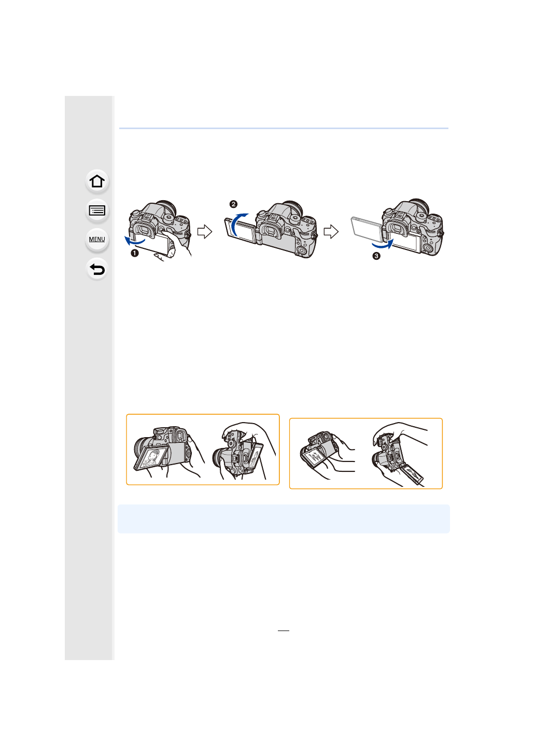Select the camera illustration closing the monitor
Viewport: 535px width, 756px height.
398,227
